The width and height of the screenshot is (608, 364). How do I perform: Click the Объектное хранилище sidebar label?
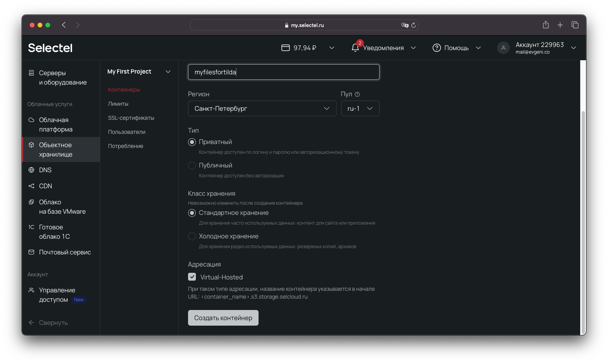click(56, 150)
